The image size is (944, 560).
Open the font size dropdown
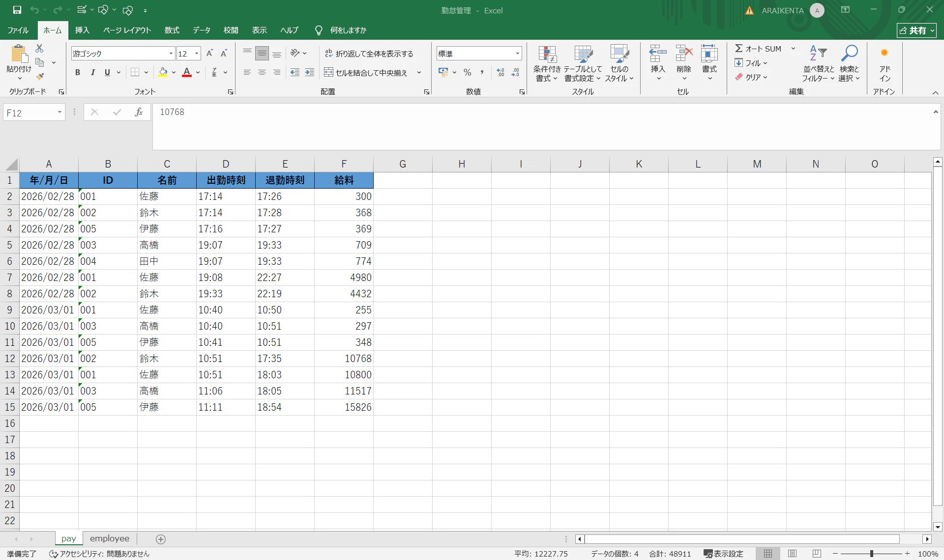click(197, 54)
